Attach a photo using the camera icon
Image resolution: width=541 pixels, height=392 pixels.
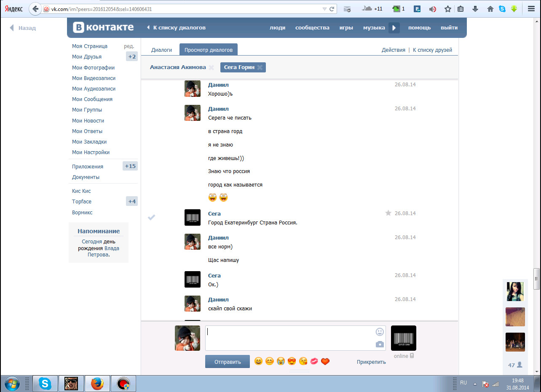coord(380,344)
